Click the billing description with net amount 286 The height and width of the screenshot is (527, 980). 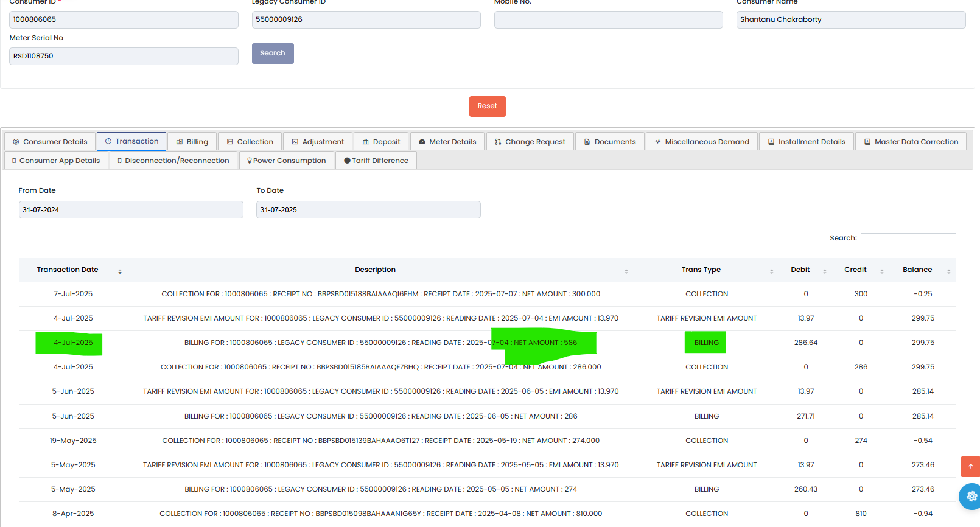[381, 416]
